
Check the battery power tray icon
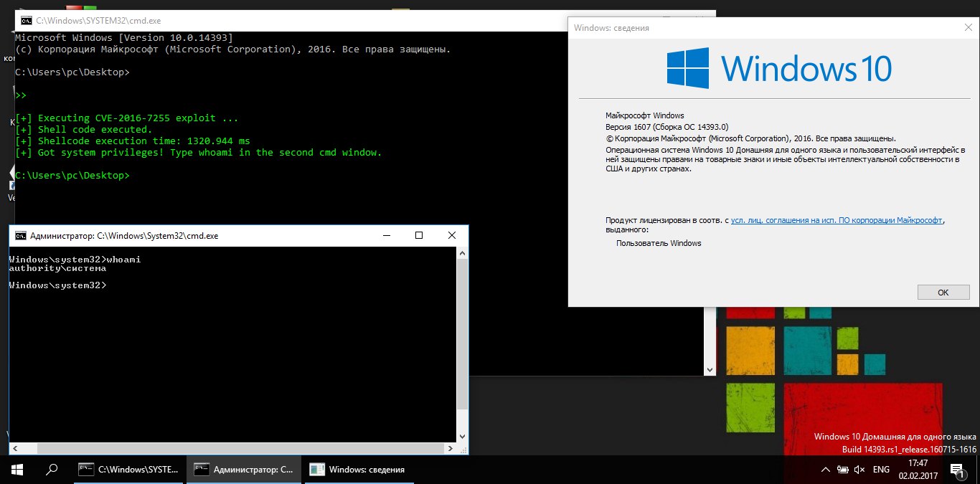842,470
